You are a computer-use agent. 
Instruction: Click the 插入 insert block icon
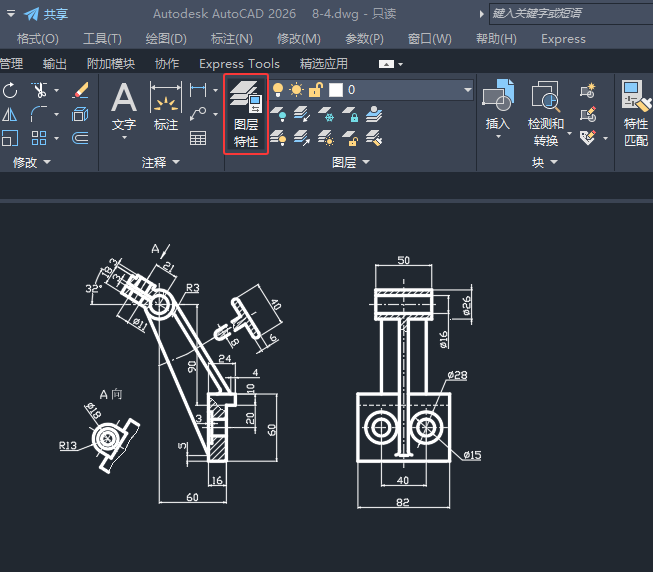tap(498, 104)
